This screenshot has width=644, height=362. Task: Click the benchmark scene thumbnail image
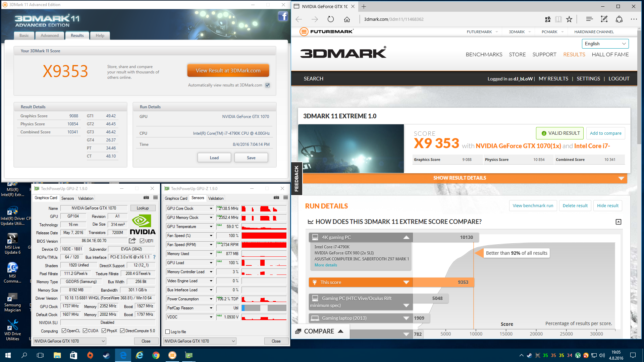point(351,149)
